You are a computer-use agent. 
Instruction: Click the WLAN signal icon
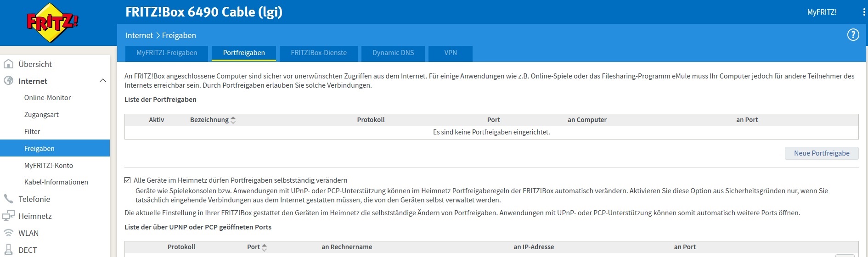point(8,233)
